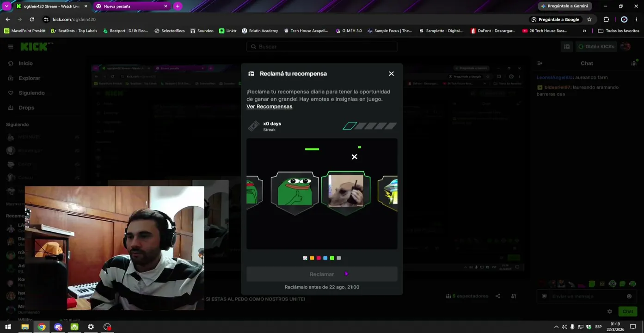Open chat settings gear icon
The image size is (644, 333).
pos(610,312)
